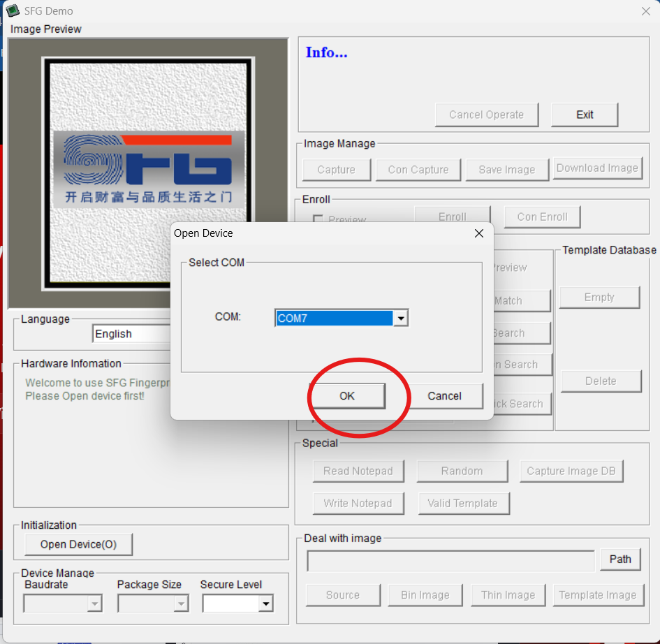The image size is (660, 644).
Task: Click the Capture Image DB button
Action: 571,471
